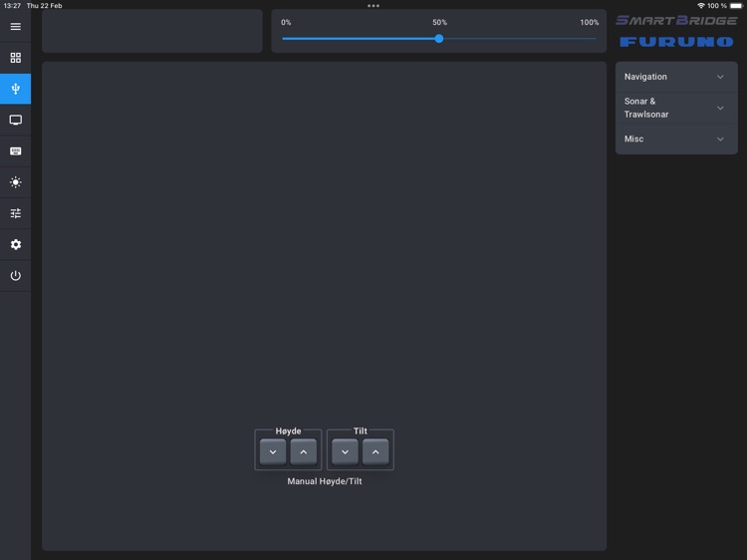This screenshot has height=560, width=747.
Task: Click the SmartBridge logo
Action: 676,21
